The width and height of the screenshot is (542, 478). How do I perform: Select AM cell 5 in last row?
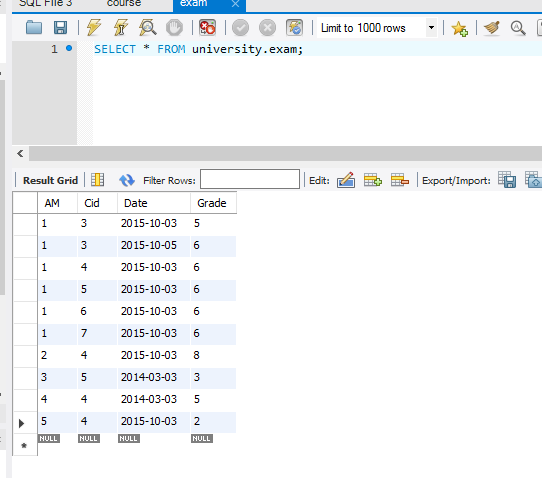pyautogui.click(x=57, y=421)
